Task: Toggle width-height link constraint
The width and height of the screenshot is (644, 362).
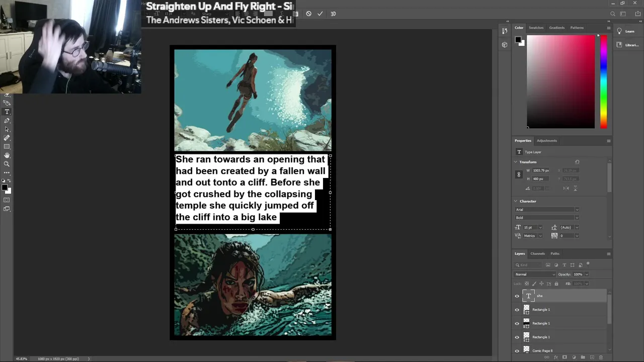Action: pos(519,174)
